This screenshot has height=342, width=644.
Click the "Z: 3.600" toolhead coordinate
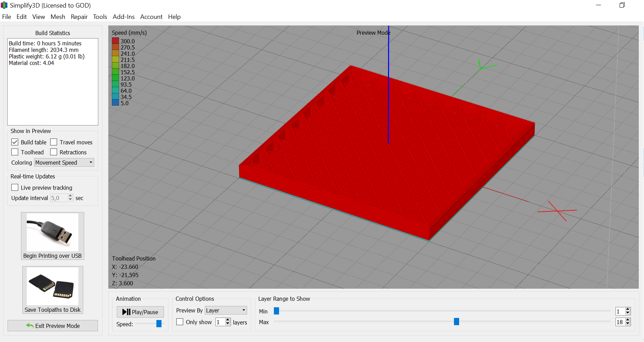[122, 283]
